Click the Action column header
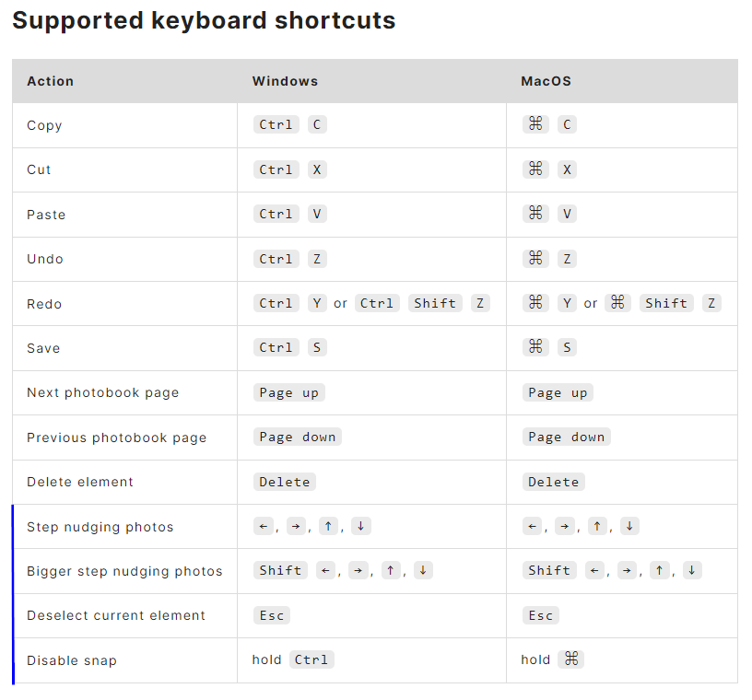Image resolution: width=752 pixels, height=700 pixels. coord(51,81)
